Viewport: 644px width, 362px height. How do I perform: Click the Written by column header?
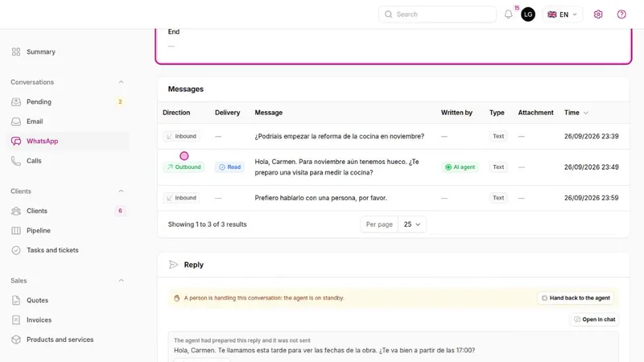[x=456, y=113]
